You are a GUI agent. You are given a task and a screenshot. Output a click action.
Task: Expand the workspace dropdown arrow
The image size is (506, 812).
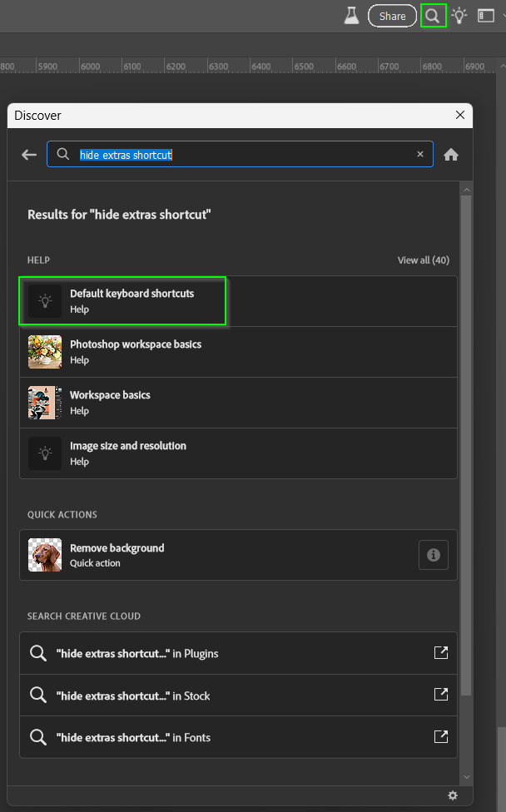coord(504,16)
